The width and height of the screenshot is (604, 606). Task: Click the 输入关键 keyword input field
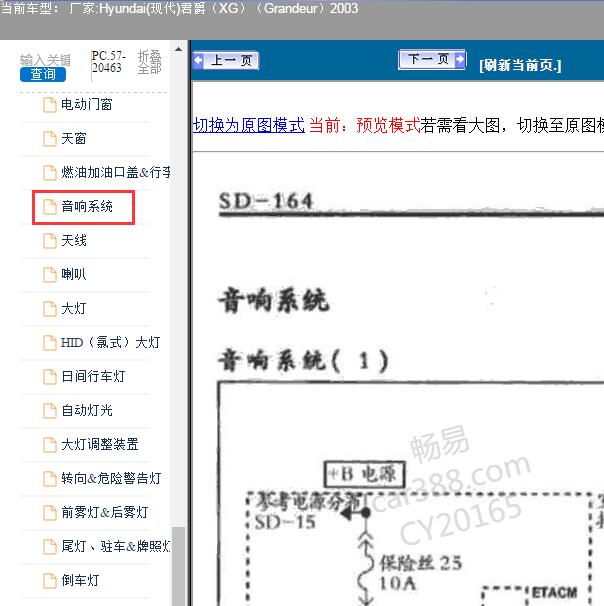pyautogui.click(x=45, y=60)
